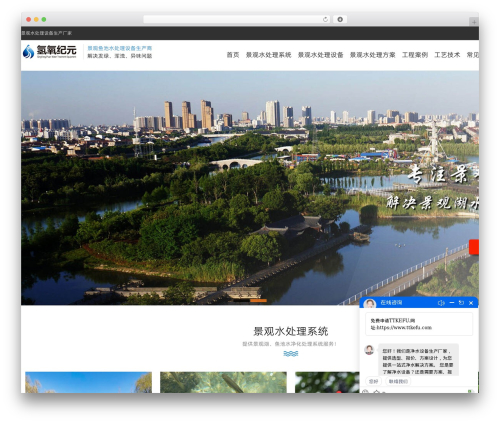The width and height of the screenshot is (500, 423).
Task: Click the first quick reply button in chat
Action: click(x=374, y=381)
